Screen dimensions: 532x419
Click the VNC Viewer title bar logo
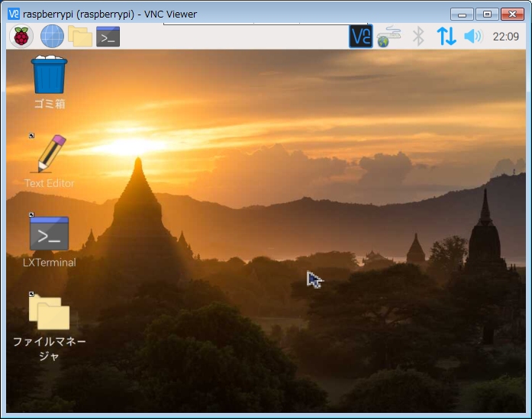click(x=14, y=14)
